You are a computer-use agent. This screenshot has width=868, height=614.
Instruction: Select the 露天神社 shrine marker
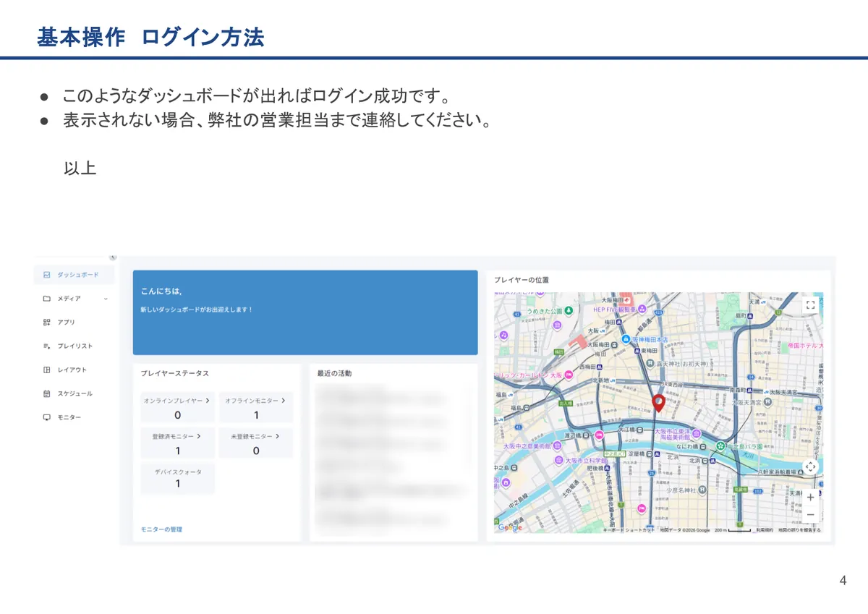[x=650, y=362]
